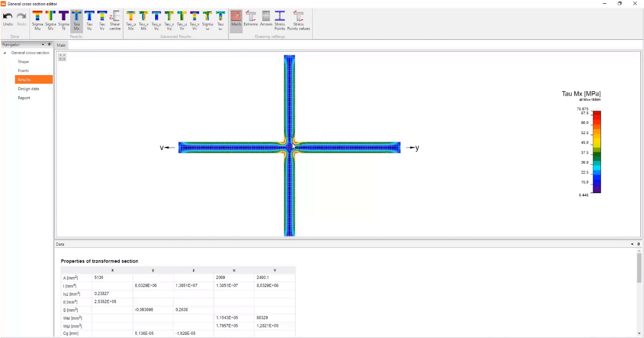The height and width of the screenshot is (338, 644).
Task: Show advanced Sigma ω result
Action: 208,20
